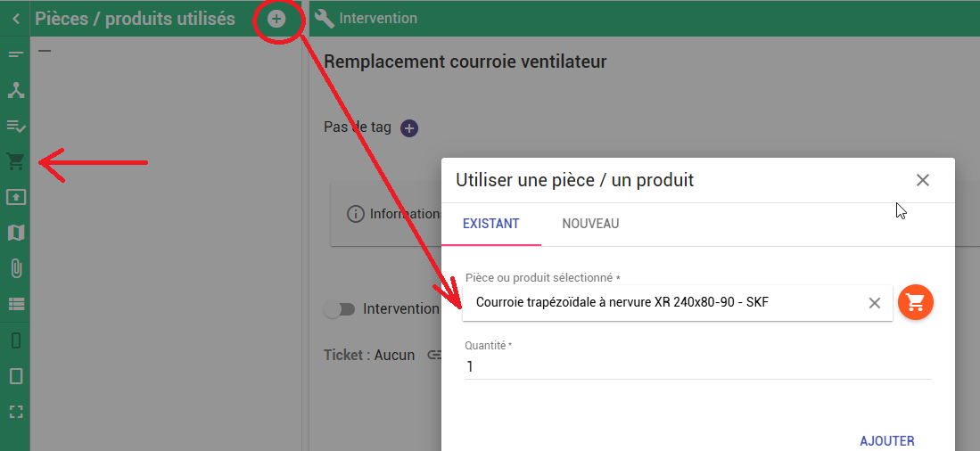
Task: Switch to the NOUVEAU tab
Action: [590, 224]
